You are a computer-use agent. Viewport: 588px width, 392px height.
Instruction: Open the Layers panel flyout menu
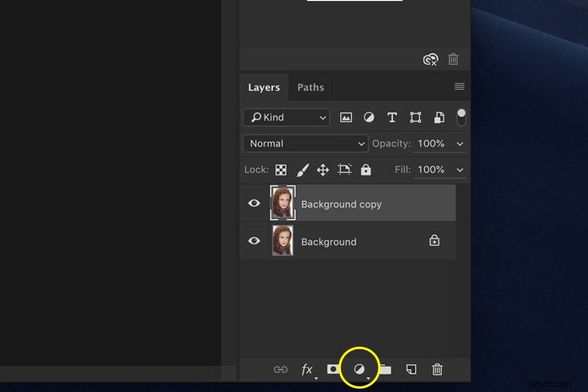459,86
